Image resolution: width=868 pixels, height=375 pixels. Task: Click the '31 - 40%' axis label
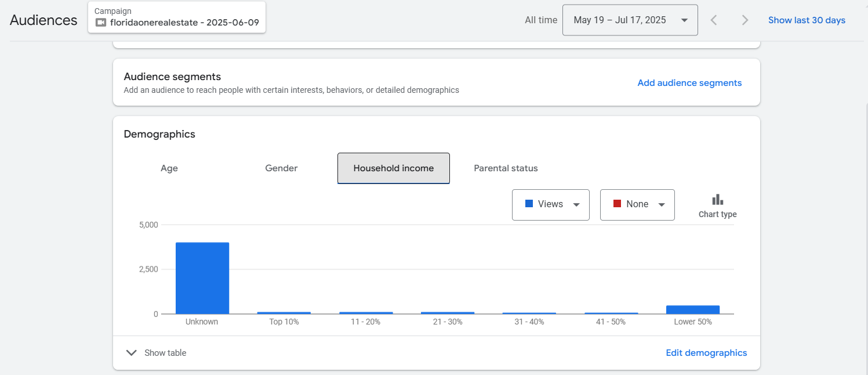click(x=529, y=322)
